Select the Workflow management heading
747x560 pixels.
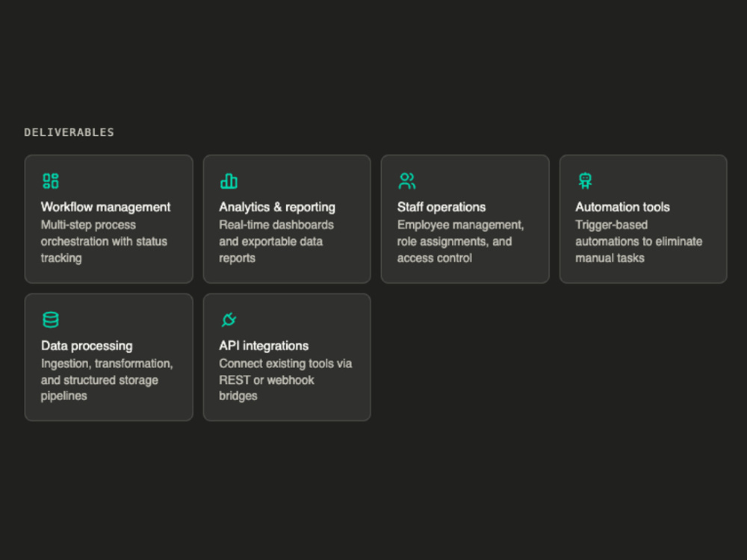[x=105, y=207]
